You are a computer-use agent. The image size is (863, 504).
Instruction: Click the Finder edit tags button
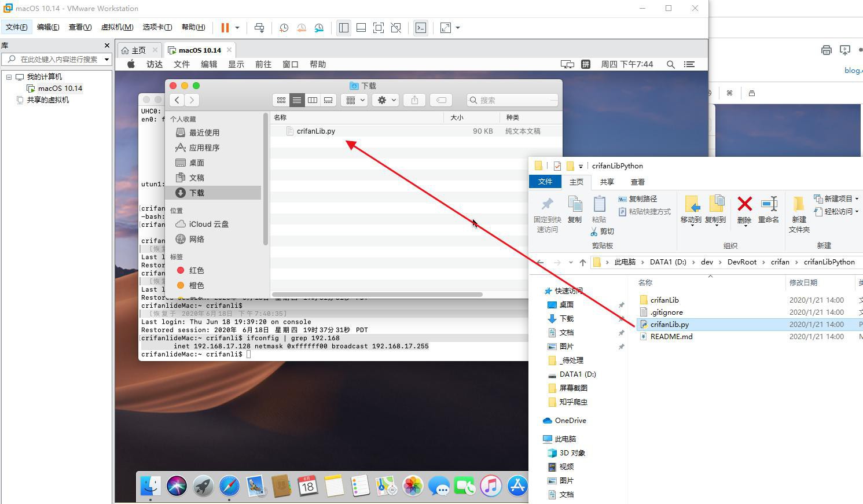(441, 100)
